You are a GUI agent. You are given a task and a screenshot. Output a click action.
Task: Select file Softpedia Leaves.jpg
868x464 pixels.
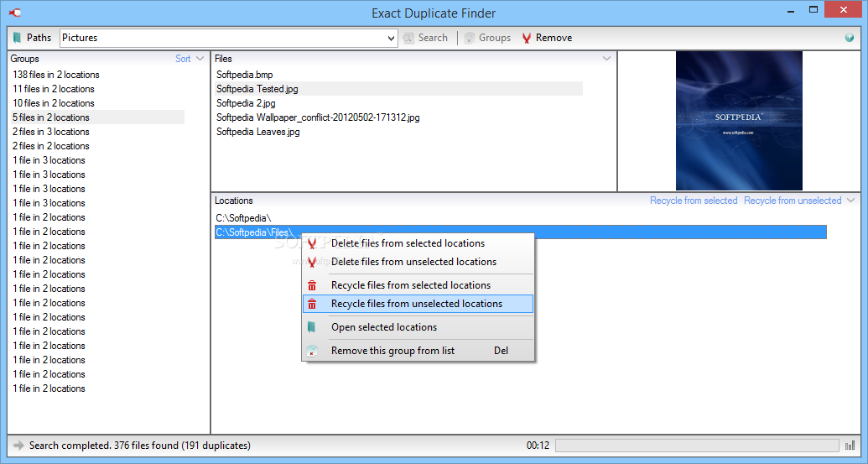pos(258,132)
